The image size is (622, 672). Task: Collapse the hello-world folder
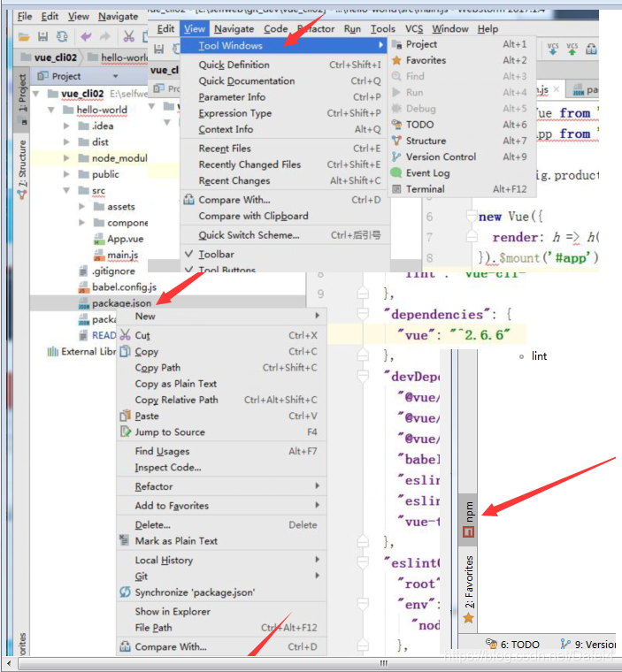click(x=51, y=111)
